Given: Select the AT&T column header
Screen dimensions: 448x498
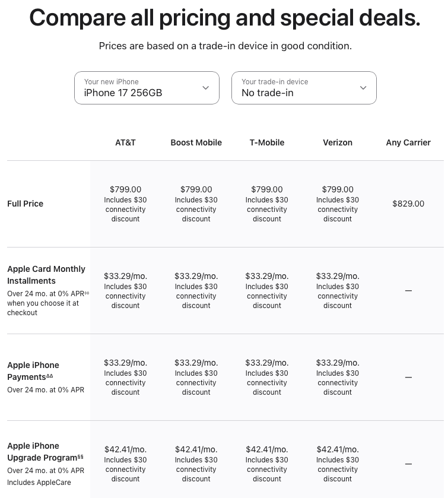Looking at the screenshot, I should 125,142.
